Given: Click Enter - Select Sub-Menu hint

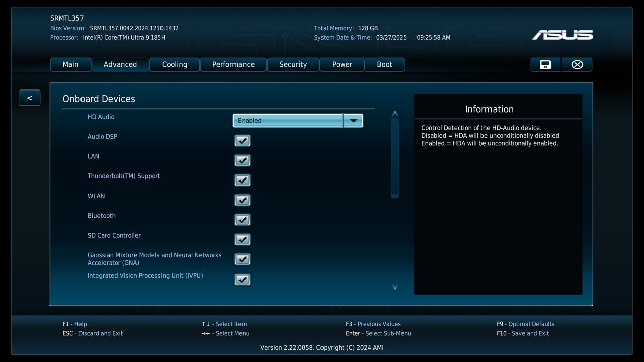Looking at the screenshot, I should click(378, 334).
